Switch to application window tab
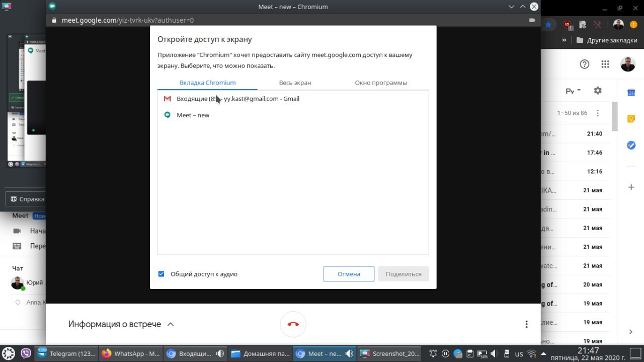This screenshot has height=362, width=644. 381,83
